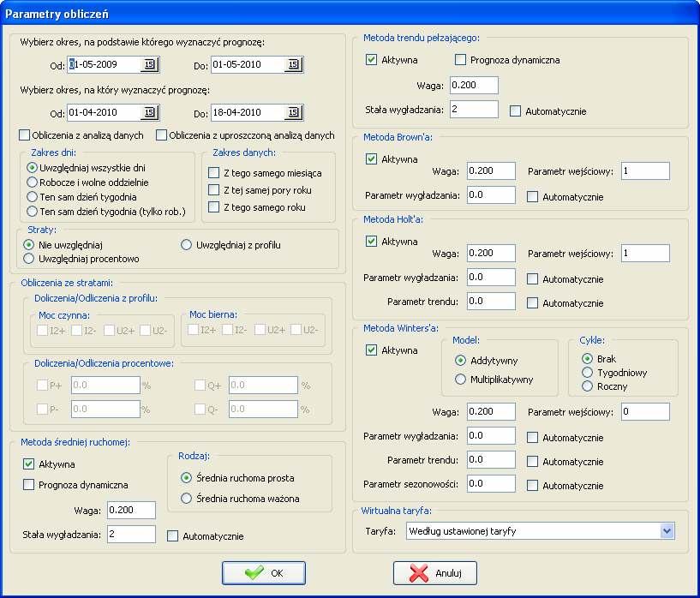Screen dimensions: 700x598
Task: Open calendar for forecast start date 01-04-2010
Action: point(150,112)
